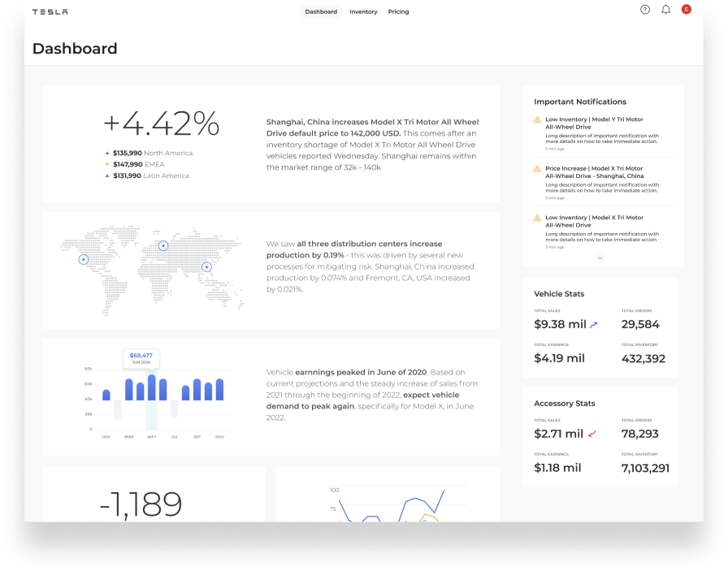
Task: Click warning icon for Price Increase Model X
Action: (537, 169)
